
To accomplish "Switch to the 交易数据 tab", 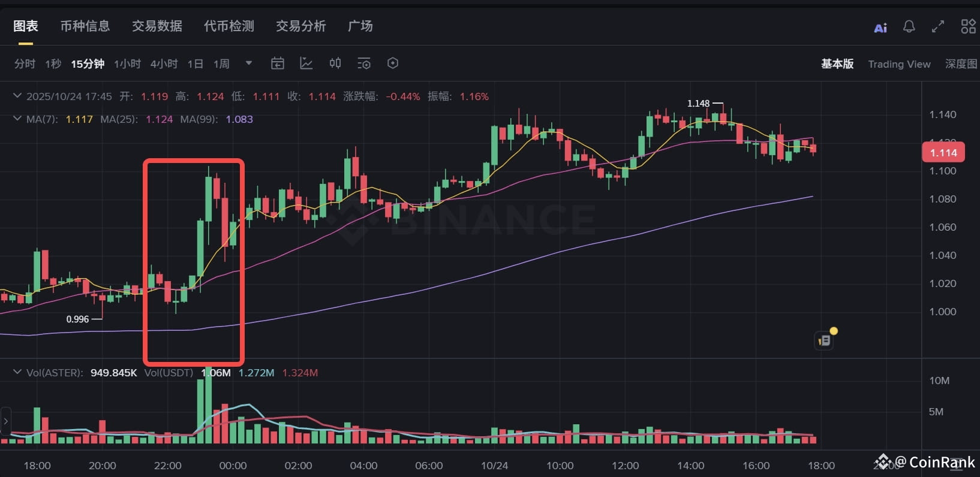I will [x=157, y=26].
